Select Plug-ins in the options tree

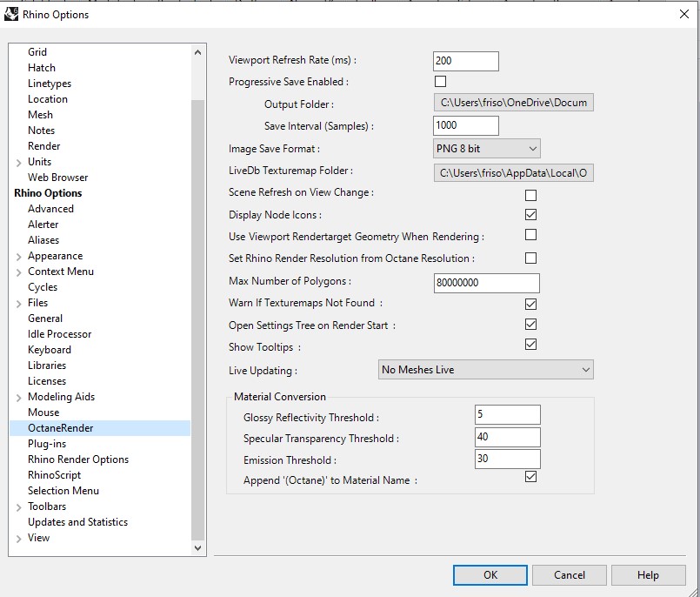(x=47, y=444)
